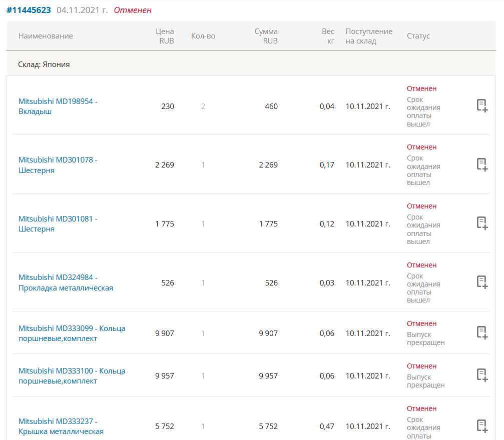This screenshot has width=504, height=440.
Task: Click reorder icon for MD333237 Крышка row
Action: pos(481,426)
